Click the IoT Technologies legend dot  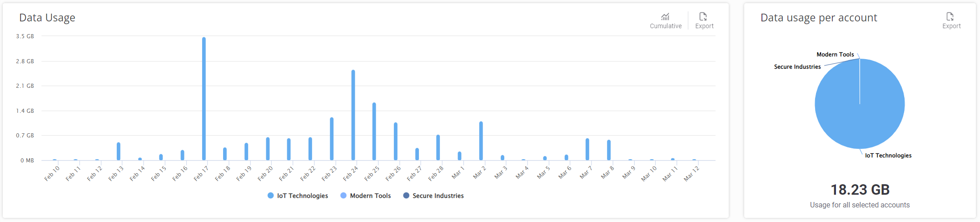(271, 196)
